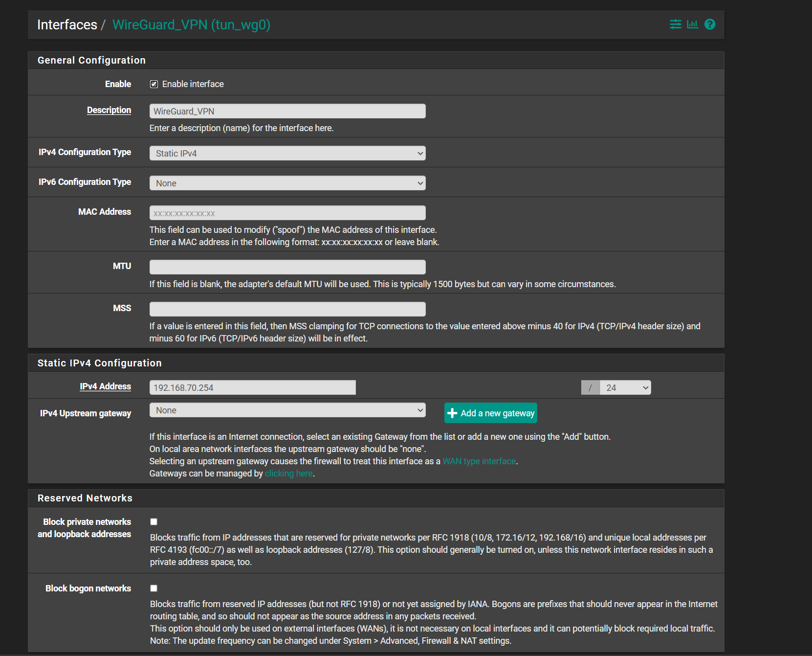Open the IPv4 Configuration Type dropdown
Viewport: 812px width, 656px height.
tap(287, 154)
